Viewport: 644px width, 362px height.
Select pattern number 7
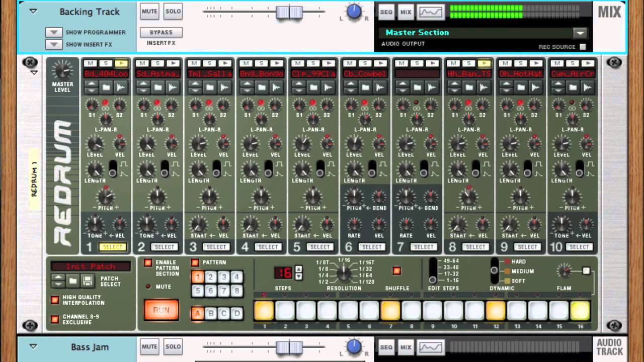click(x=223, y=291)
